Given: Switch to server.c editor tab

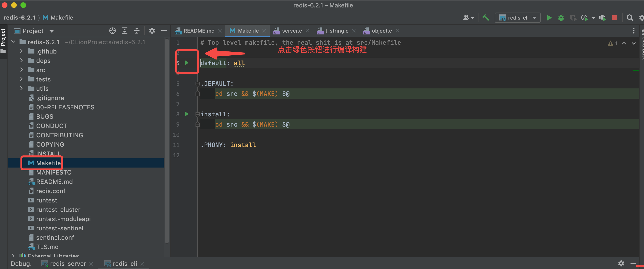Looking at the screenshot, I should (292, 31).
